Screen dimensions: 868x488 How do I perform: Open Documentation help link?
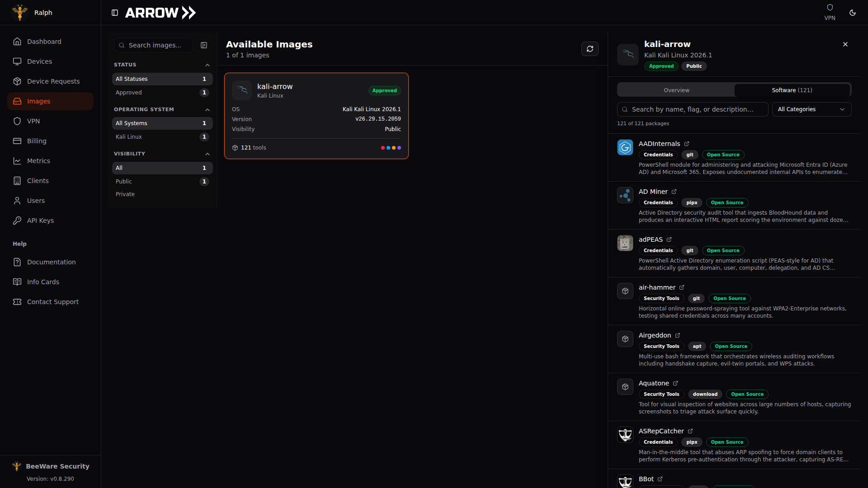coord(50,262)
